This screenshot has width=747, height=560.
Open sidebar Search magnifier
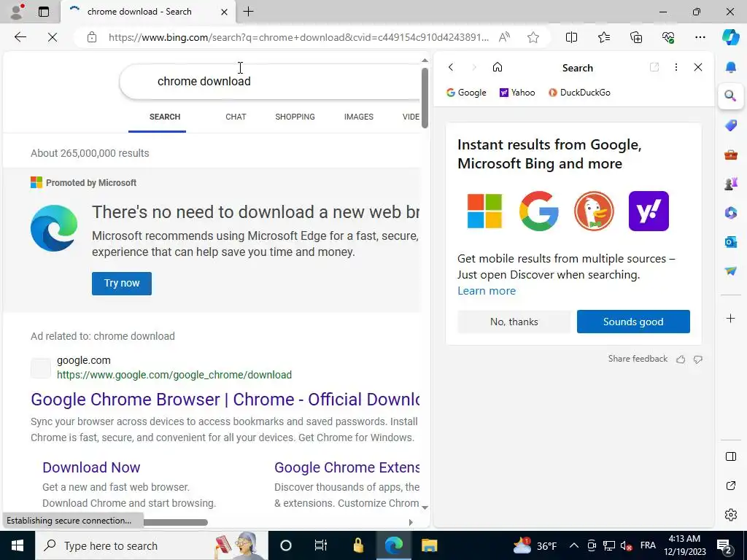click(730, 96)
